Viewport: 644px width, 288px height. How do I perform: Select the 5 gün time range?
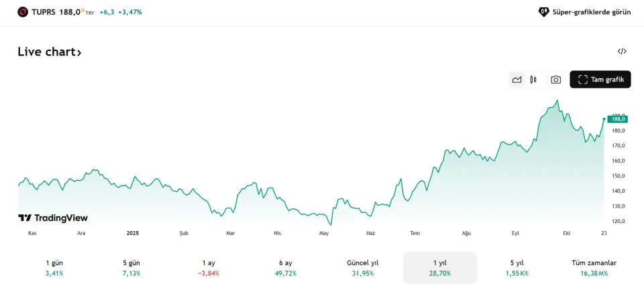(x=131, y=268)
